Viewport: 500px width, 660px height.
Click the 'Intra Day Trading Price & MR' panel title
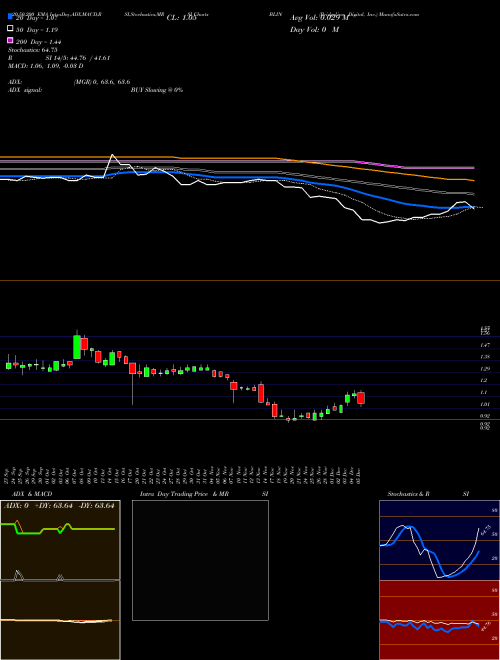pyautogui.click(x=184, y=494)
